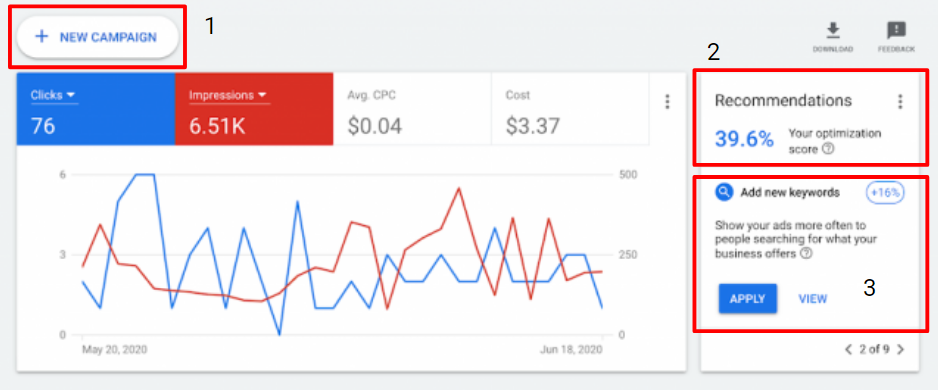
Task: Click help icon after business offers text
Action: pyautogui.click(x=806, y=254)
